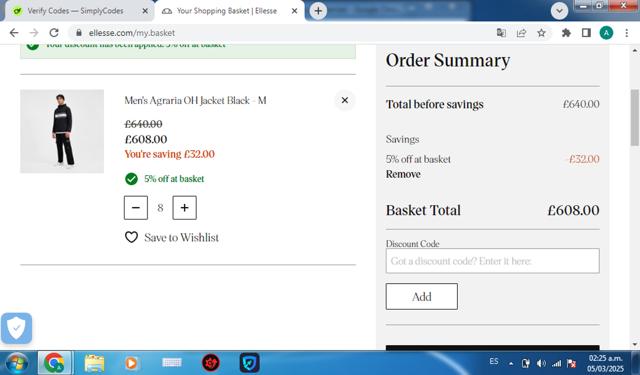This screenshot has width=640, height=375.
Task: Click the Agraria jacket product thumbnail
Action: 62,131
